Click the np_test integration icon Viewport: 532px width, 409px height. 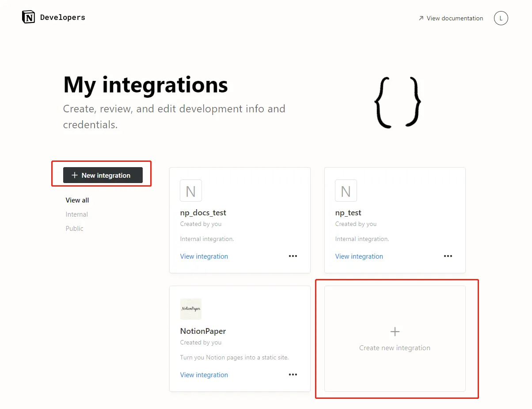point(346,191)
